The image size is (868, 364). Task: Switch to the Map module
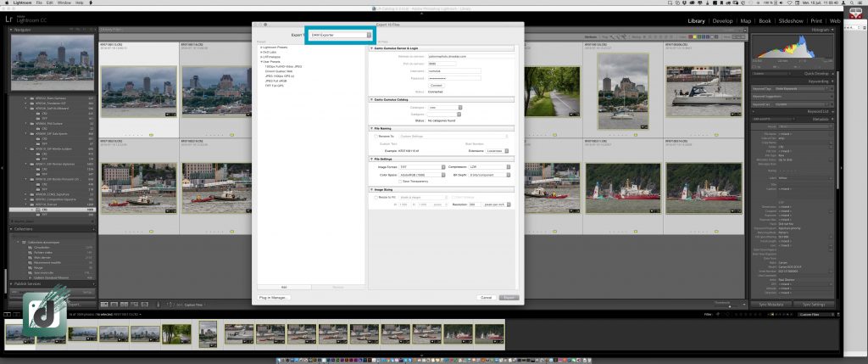click(x=746, y=21)
